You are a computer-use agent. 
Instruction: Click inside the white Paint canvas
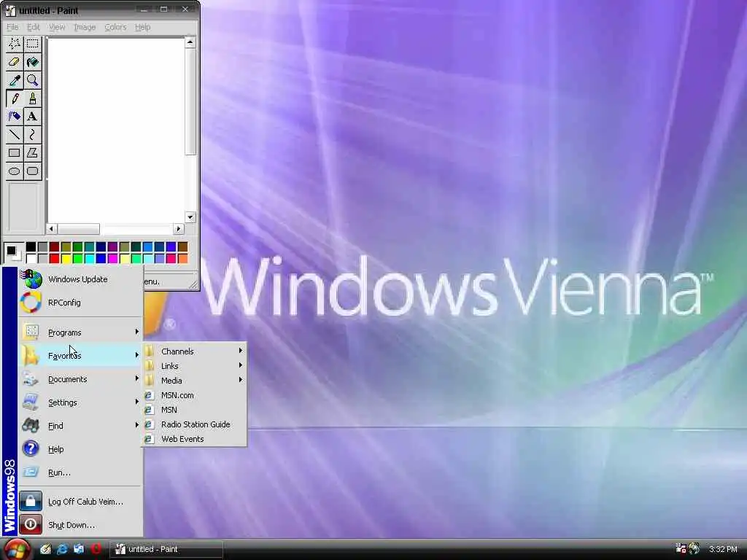pos(116,130)
